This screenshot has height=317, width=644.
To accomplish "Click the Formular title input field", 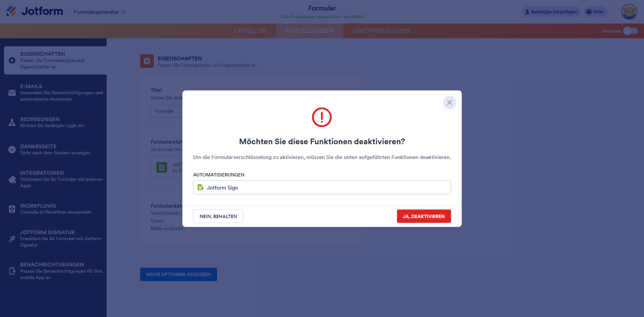I will [x=166, y=111].
